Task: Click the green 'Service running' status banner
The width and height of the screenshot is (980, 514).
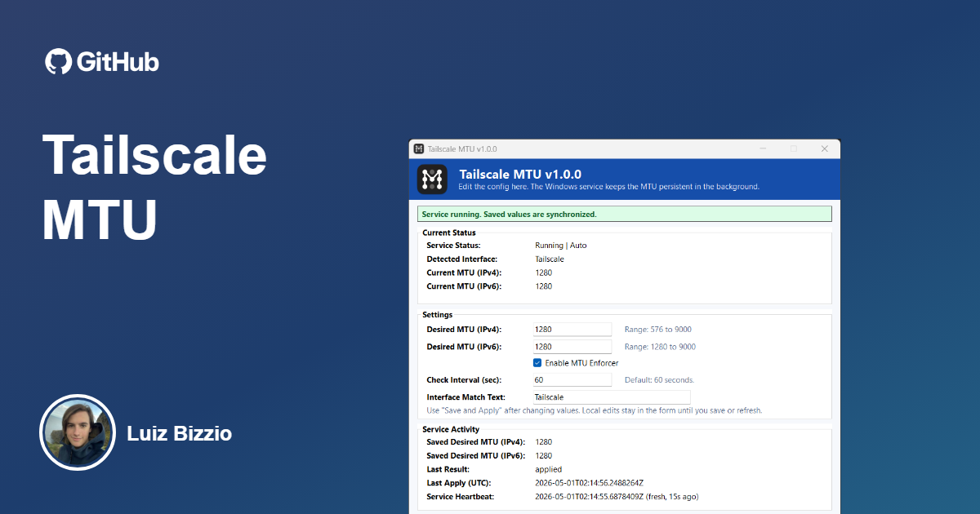Action: coord(625,215)
